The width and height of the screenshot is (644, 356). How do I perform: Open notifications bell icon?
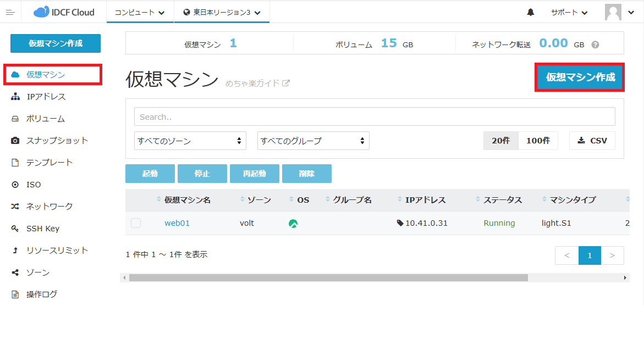530,12
